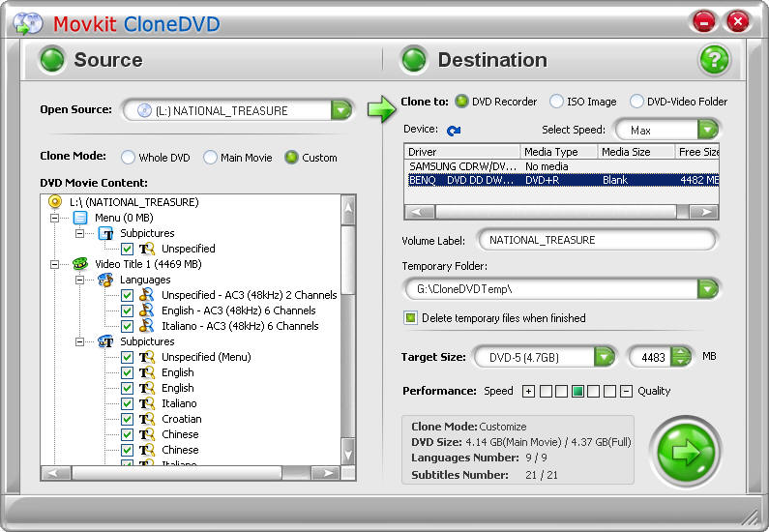Click the DVD content tree up scroll arrow
The height and width of the screenshot is (532, 769).
(347, 208)
